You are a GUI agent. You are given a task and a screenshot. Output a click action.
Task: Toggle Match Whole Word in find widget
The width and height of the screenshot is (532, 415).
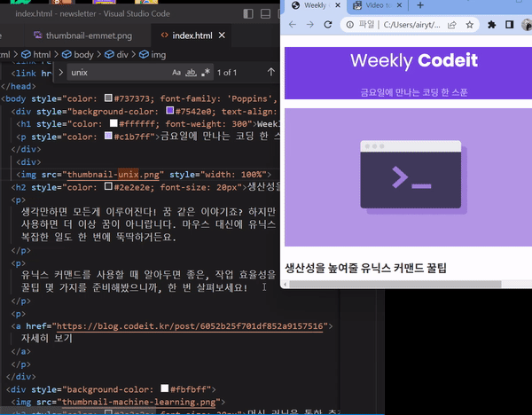pyautogui.click(x=191, y=73)
